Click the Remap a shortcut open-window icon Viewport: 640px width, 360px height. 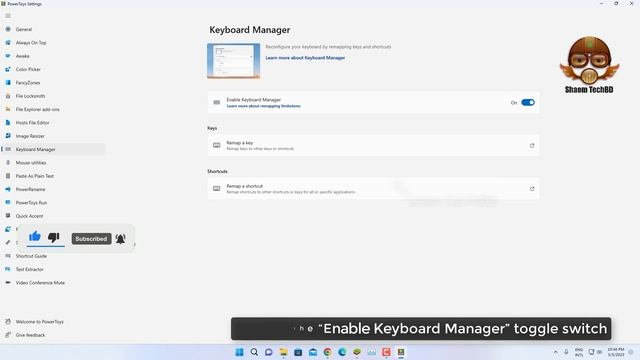point(532,189)
